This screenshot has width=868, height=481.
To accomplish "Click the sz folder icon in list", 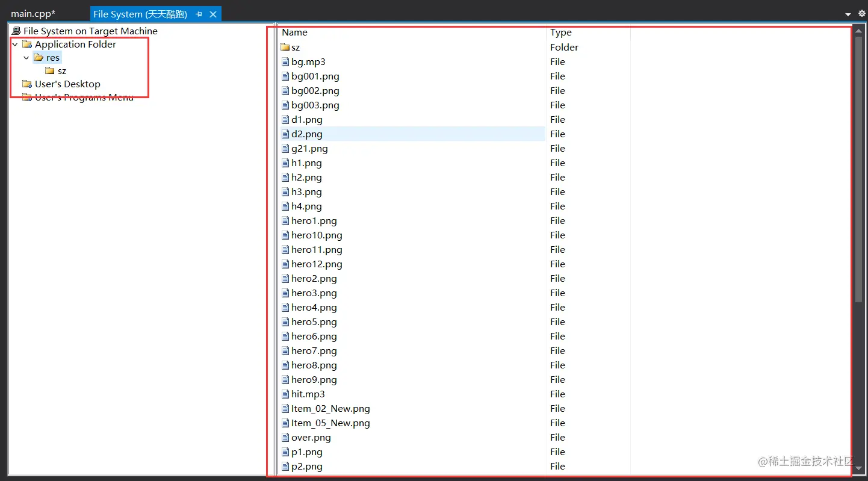I will coord(285,47).
